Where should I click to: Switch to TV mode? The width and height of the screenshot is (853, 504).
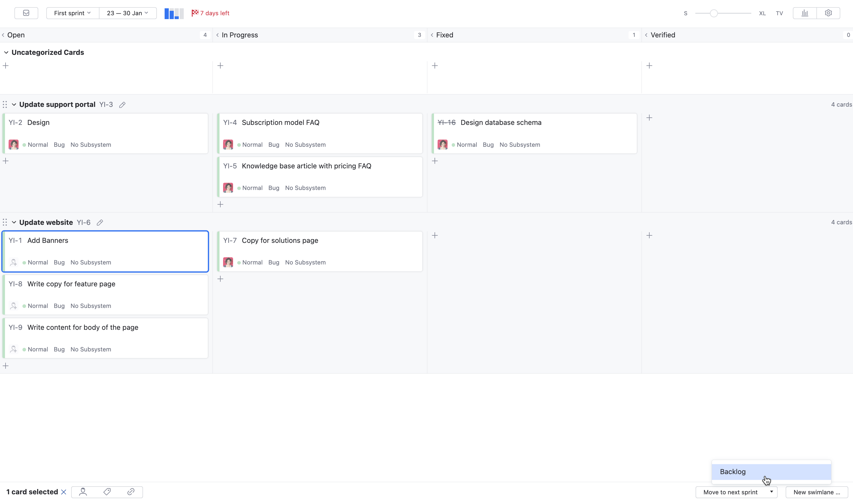click(779, 13)
